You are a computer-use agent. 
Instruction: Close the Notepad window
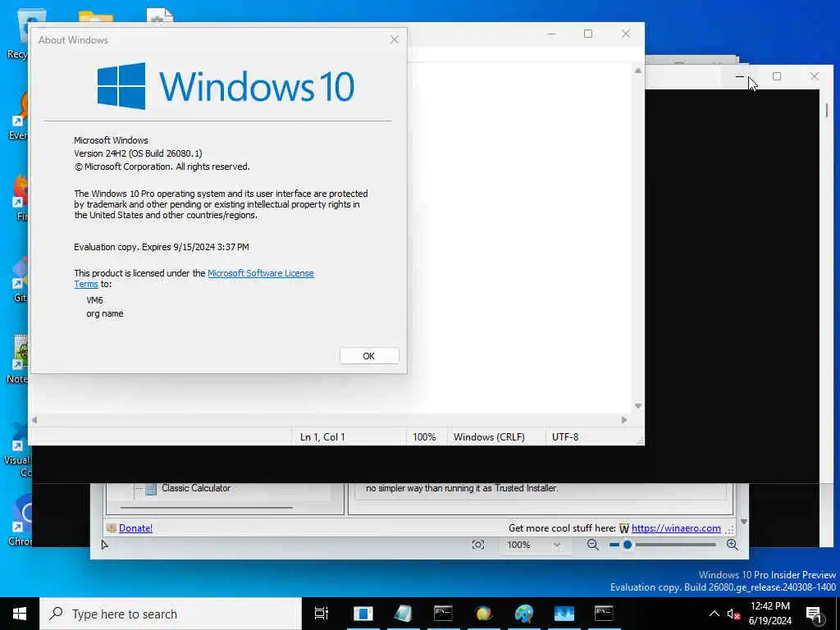click(x=626, y=34)
